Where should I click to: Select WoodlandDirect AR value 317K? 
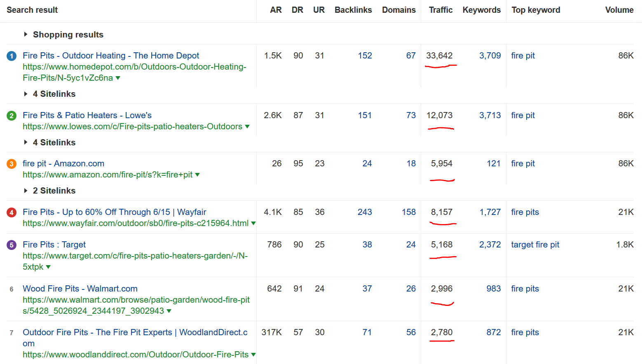272,332
